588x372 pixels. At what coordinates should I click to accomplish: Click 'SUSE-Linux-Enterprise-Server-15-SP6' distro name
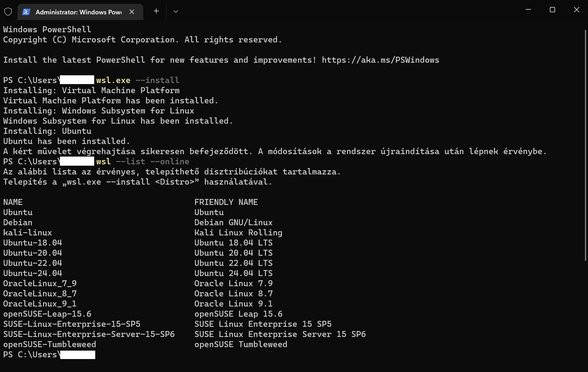pyautogui.click(x=89, y=334)
